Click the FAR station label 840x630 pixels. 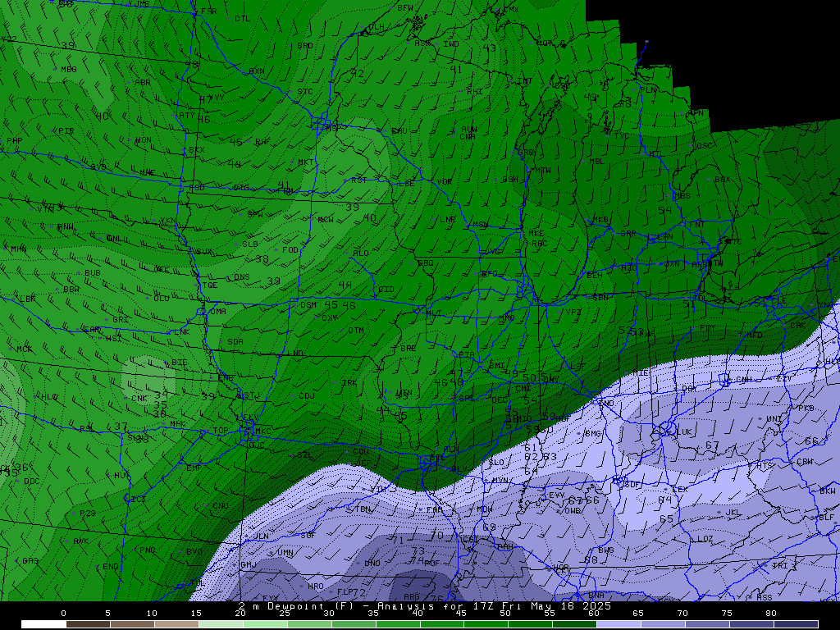click(209, 11)
